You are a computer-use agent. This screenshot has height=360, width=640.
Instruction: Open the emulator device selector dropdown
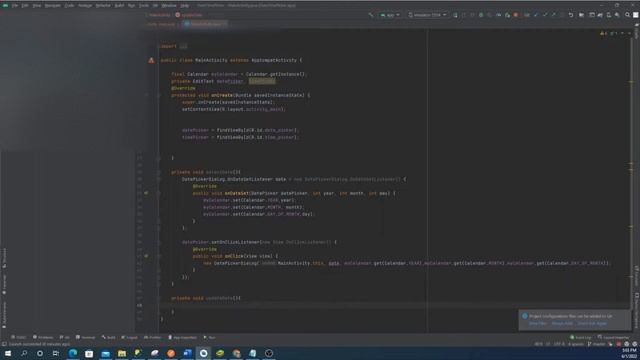click(x=427, y=15)
